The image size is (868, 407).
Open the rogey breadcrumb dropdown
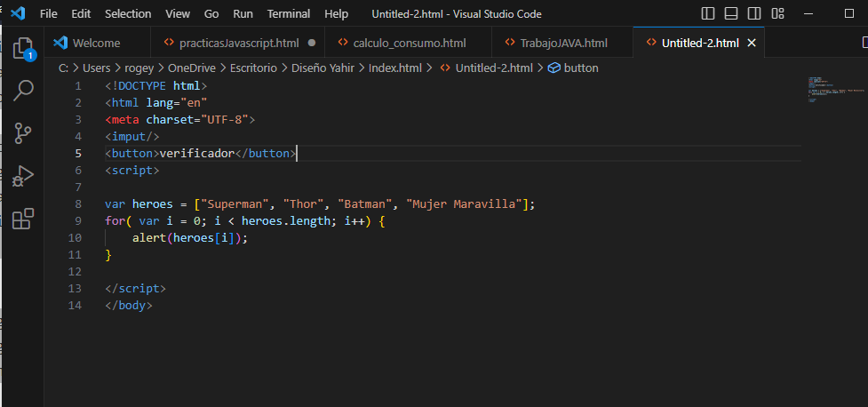coord(139,68)
